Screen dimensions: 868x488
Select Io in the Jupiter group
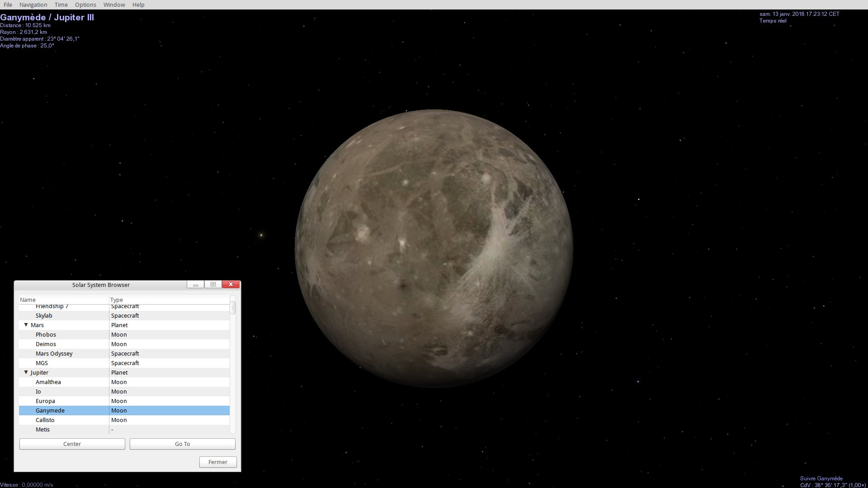tap(38, 391)
